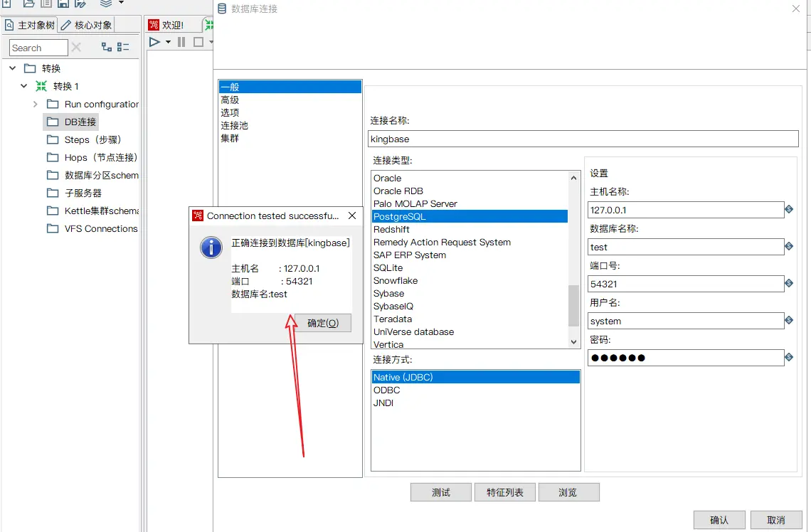The height and width of the screenshot is (532, 811).
Task: Click the save-as toolbar icon
Action: [x=80, y=3]
